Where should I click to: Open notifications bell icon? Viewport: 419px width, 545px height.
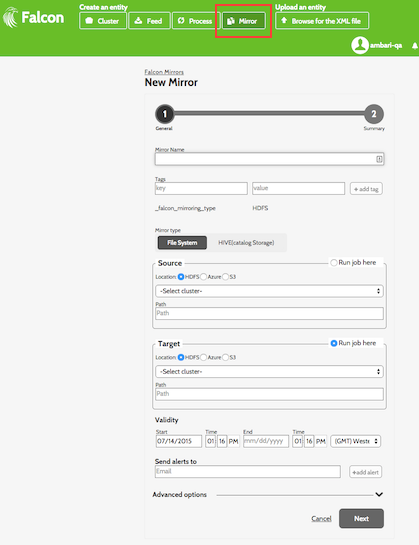(x=415, y=46)
